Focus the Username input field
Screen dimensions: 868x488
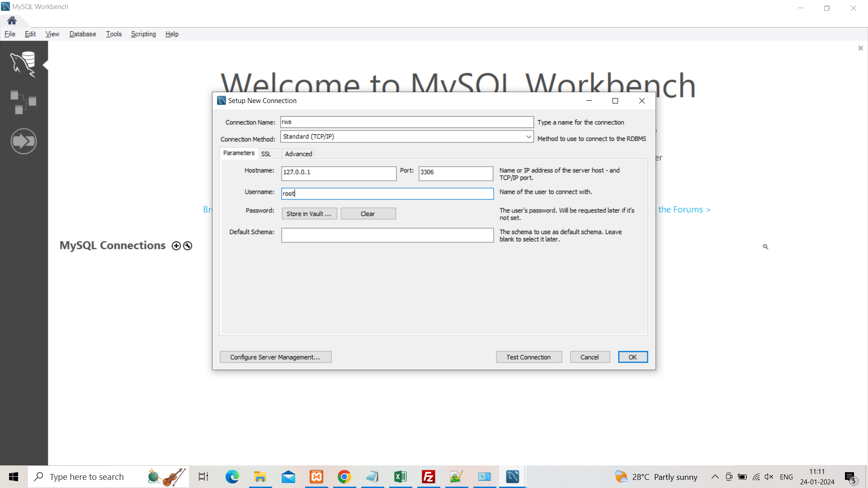click(x=387, y=193)
